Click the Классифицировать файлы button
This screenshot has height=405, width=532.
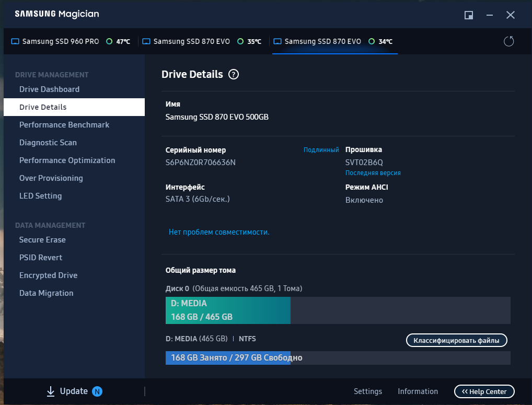[456, 340]
